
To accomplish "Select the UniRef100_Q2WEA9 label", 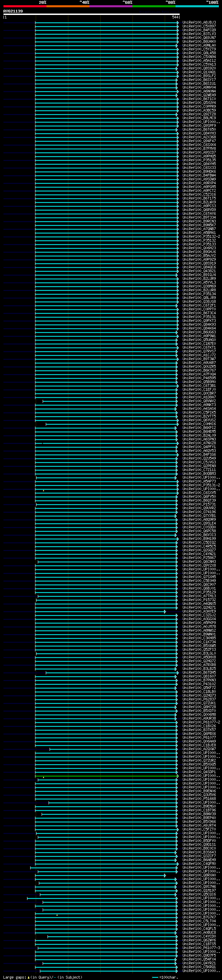I will pyautogui.click(x=199, y=95).
